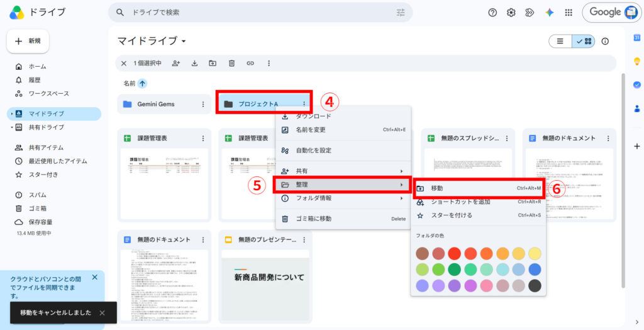Image resolution: width=644 pixels, height=330 pixels.
Task: Choose ショートカットを追加 in the submenu
Action: pyautogui.click(x=479, y=202)
